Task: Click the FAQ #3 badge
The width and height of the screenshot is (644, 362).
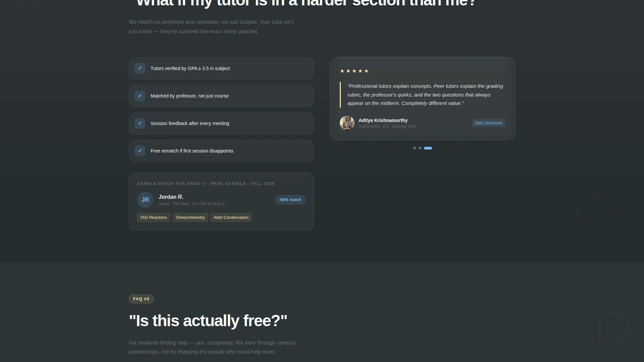Action: (x=141, y=299)
